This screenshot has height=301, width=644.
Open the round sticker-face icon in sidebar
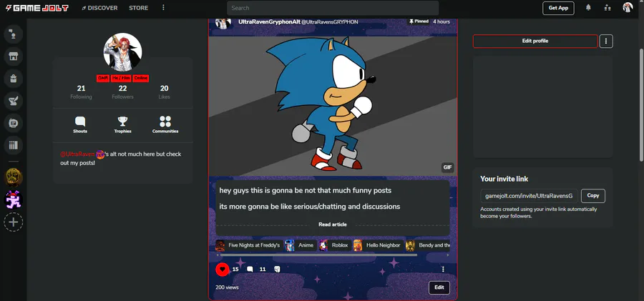[13, 123]
